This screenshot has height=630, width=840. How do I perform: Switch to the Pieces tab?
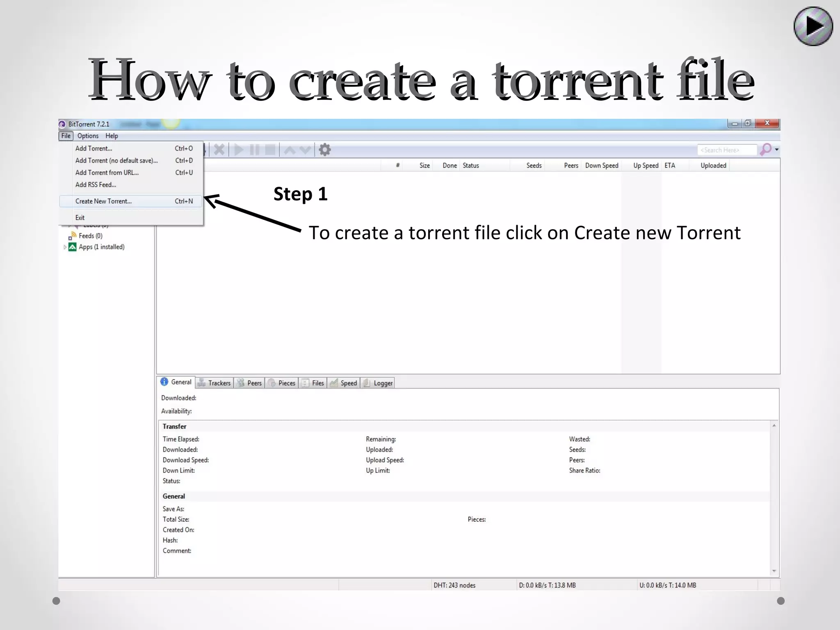pyautogui.click(x=282, y=383)
